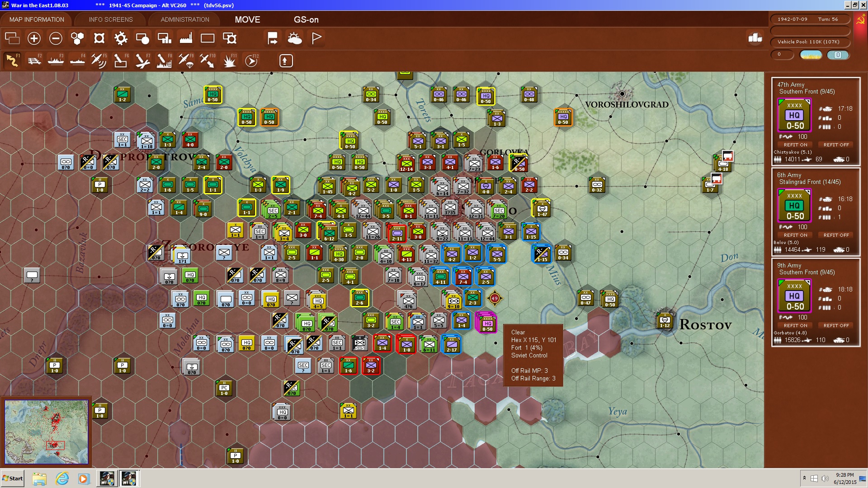Set 9th Army REFIT ON
Screen dimensions: 868x488
pos(795,325)
